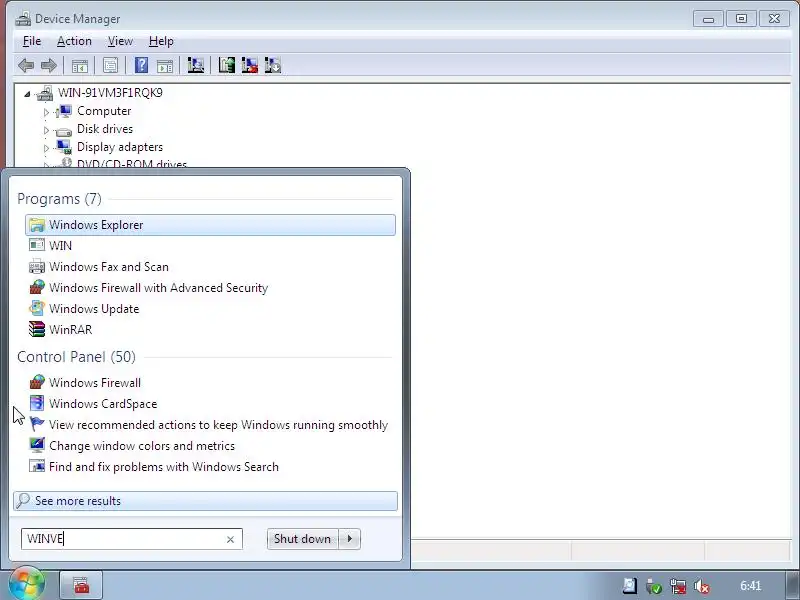Click the 6:41 taskbar clock
This screenshot has height=600, width=800.
751,586
